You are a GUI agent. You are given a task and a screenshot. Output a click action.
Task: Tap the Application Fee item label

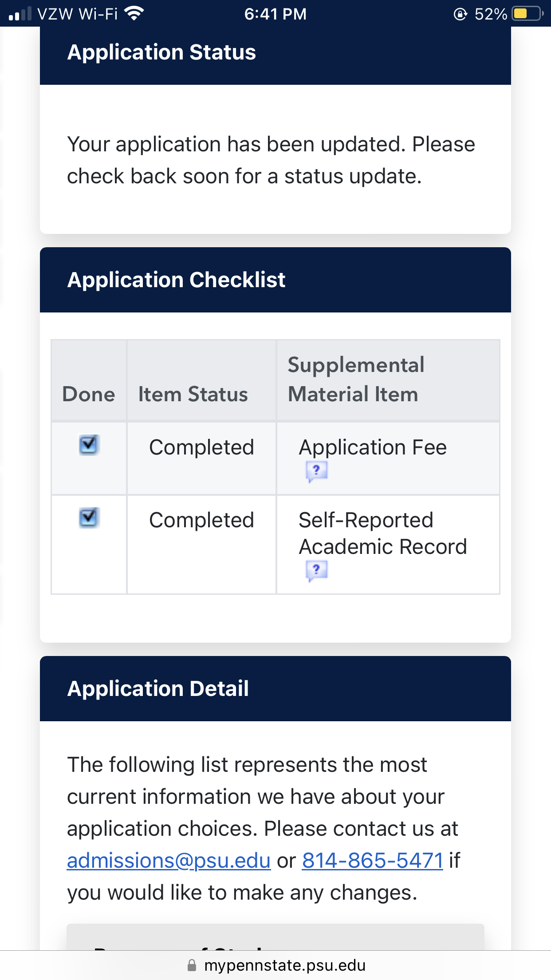coord(373,447)
